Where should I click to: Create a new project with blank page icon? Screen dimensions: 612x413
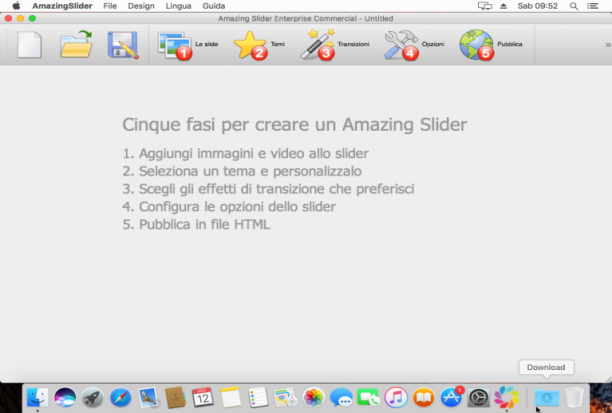[29, 45]
